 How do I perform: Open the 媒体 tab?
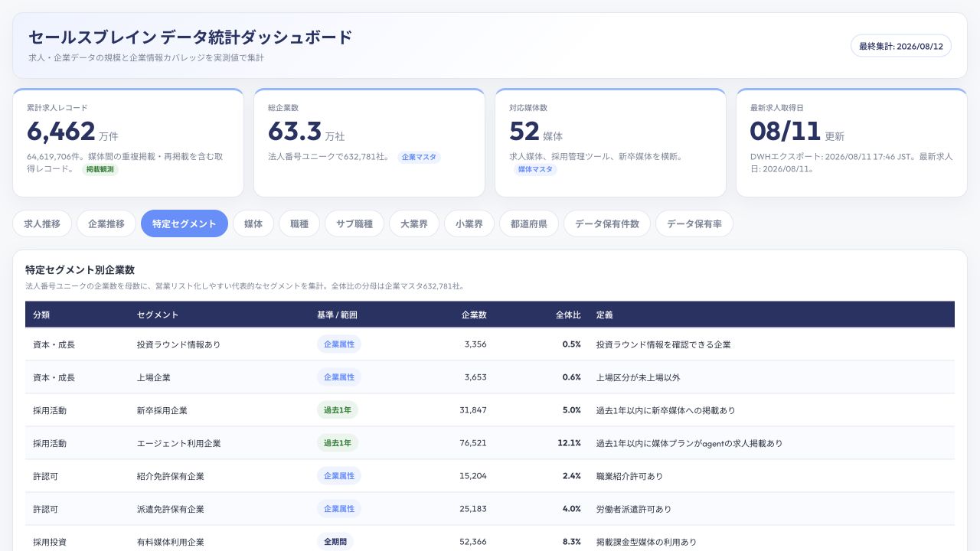253,223
